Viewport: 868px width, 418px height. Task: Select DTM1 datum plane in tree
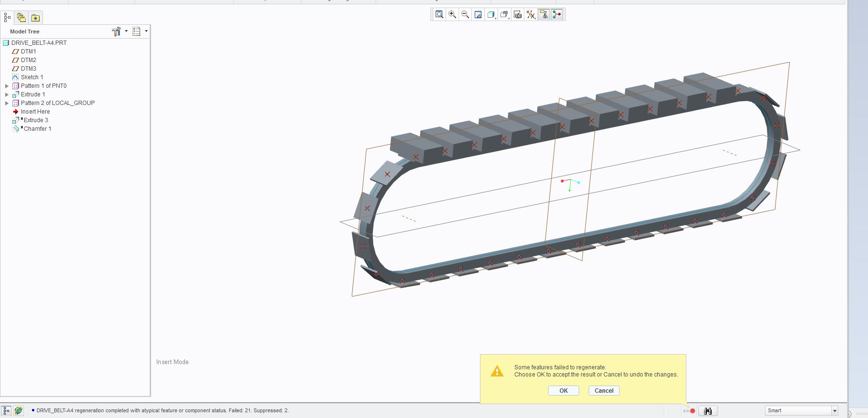click(x=28, y=52)
